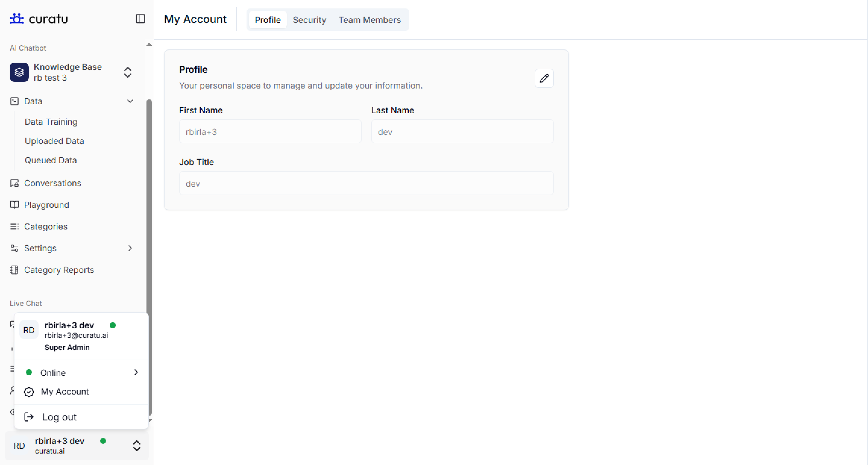
Task: Collapse the Data section chevron
Action: [x=130, y=101]
